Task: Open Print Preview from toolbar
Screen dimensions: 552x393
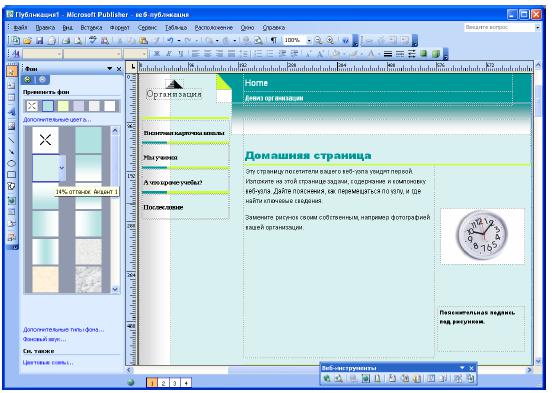Action: point(78,40)
